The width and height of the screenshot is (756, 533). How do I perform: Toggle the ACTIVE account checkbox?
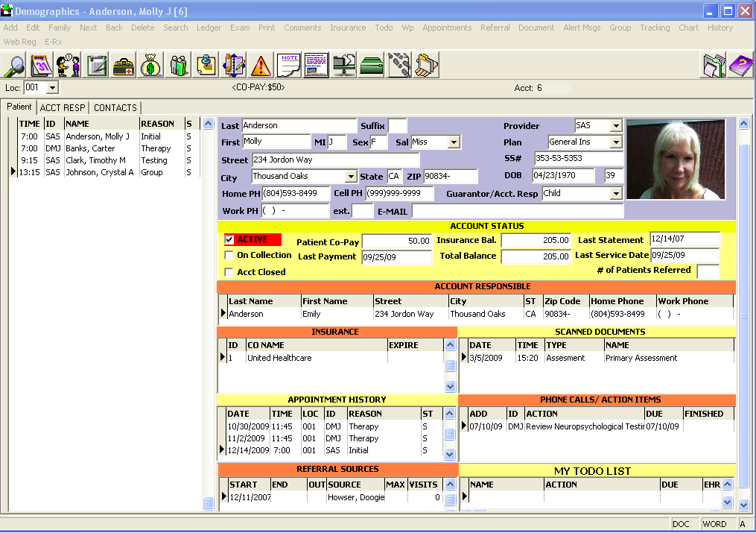pos(229,240)
